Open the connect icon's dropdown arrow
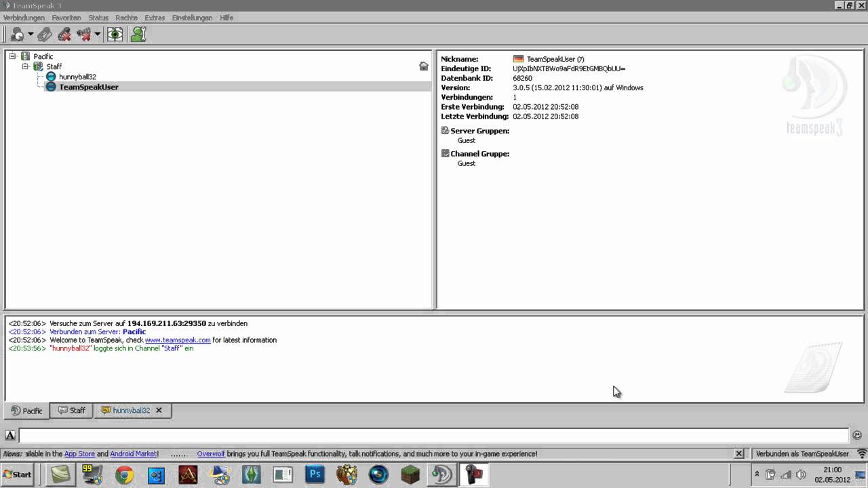 click(x=31, y=35)
